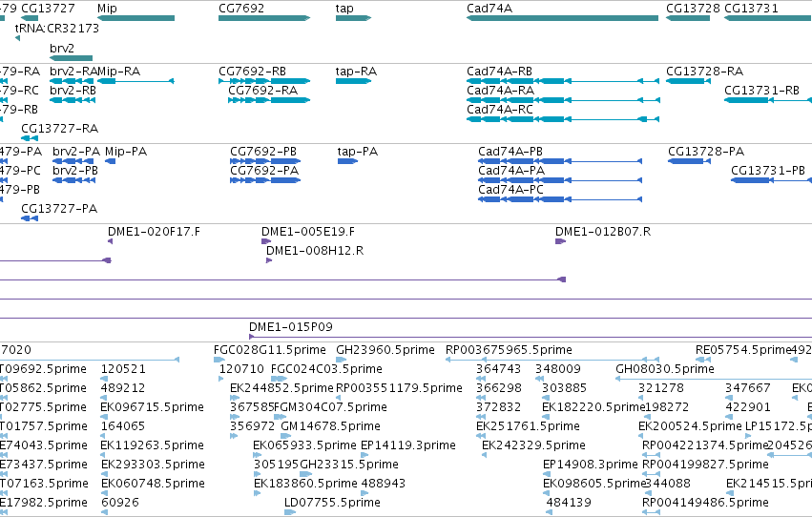Select the Cad74A-PA protein
The width and height of the screenshot is (812, 517).
560,180
